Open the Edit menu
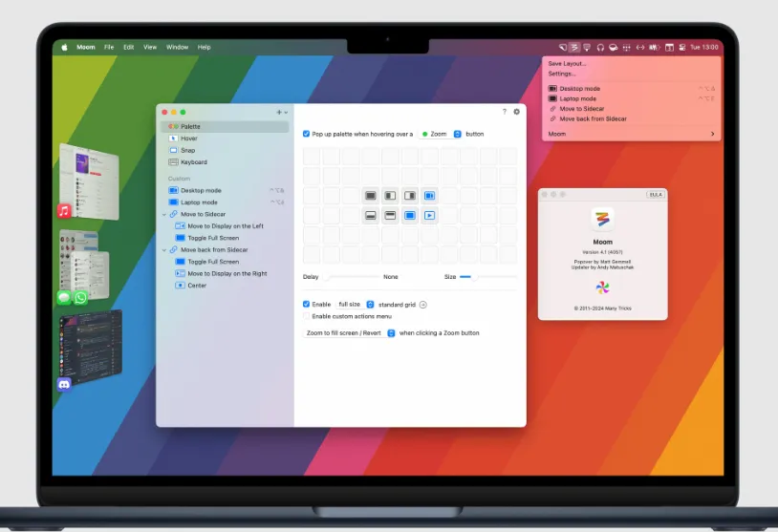Image resolution: width=778 pixels, height=532 pixels. (129, 47)
